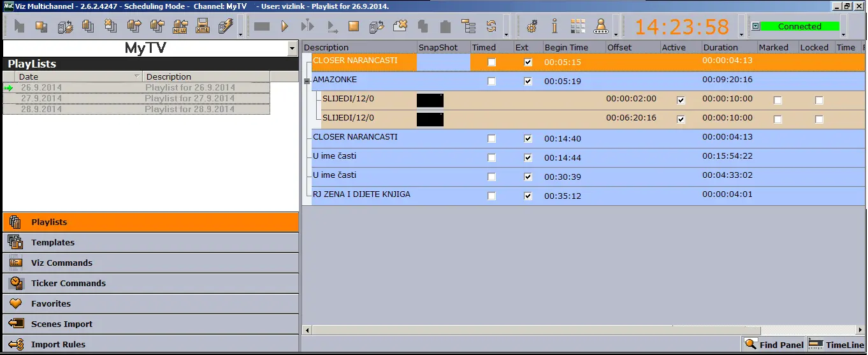
Task: Click the refresh arrows icon in toolbar
Action: (491, 26)
